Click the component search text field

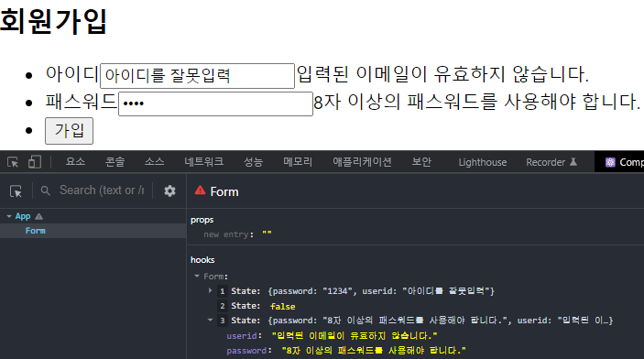point(102,190)
